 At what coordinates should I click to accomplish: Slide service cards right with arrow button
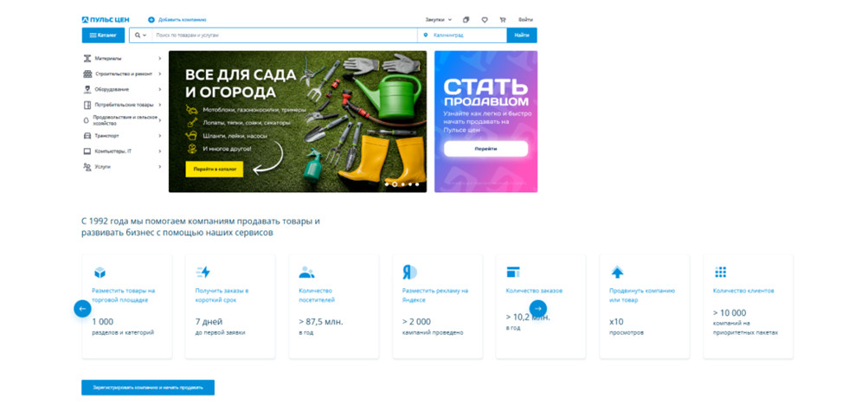(538, 309)
